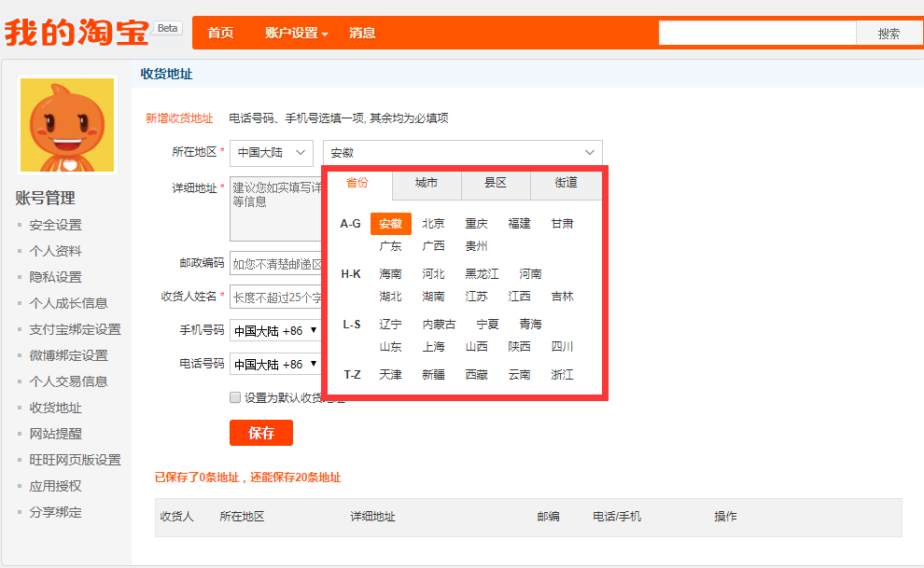Open 电话号码 country code +86 dropdown
Screen dimensions: 924x568
[x=275, y=365]
